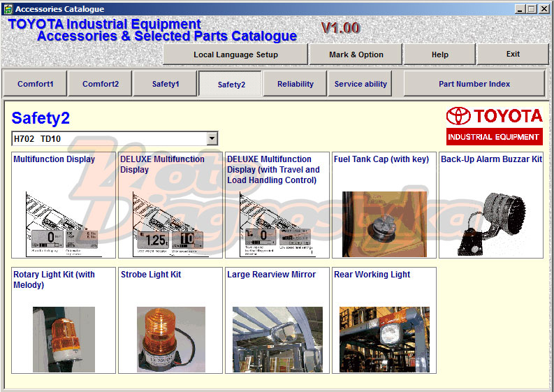The width and height of the screenshot is (554, 392).
Task: Click the Multifunction Display title
Action: pos(54,159)
